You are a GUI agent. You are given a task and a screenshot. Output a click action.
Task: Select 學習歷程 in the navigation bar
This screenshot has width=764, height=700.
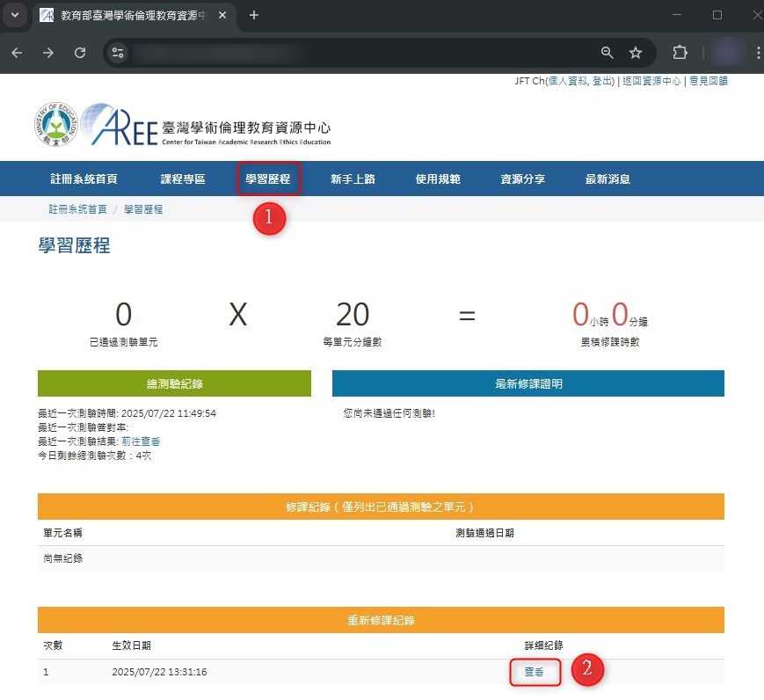(268, 179)
